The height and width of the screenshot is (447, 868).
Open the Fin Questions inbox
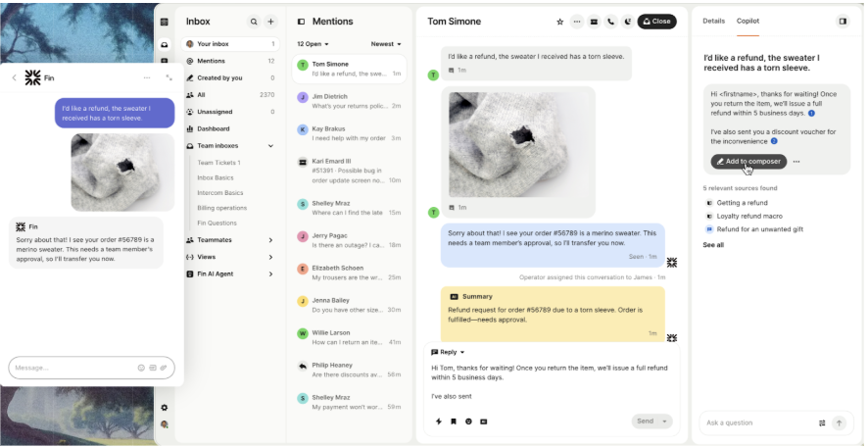[x=217, y=223]
